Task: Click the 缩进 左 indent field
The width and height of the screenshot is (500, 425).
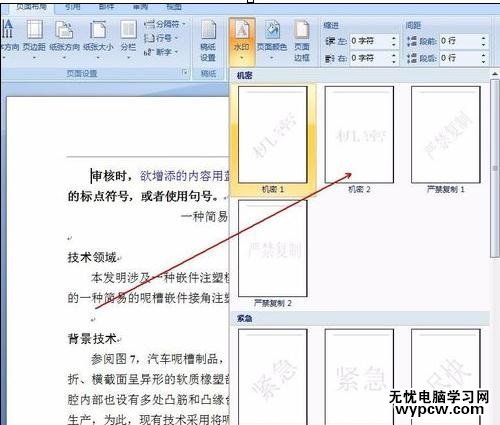Action: [x=373, y=41]
